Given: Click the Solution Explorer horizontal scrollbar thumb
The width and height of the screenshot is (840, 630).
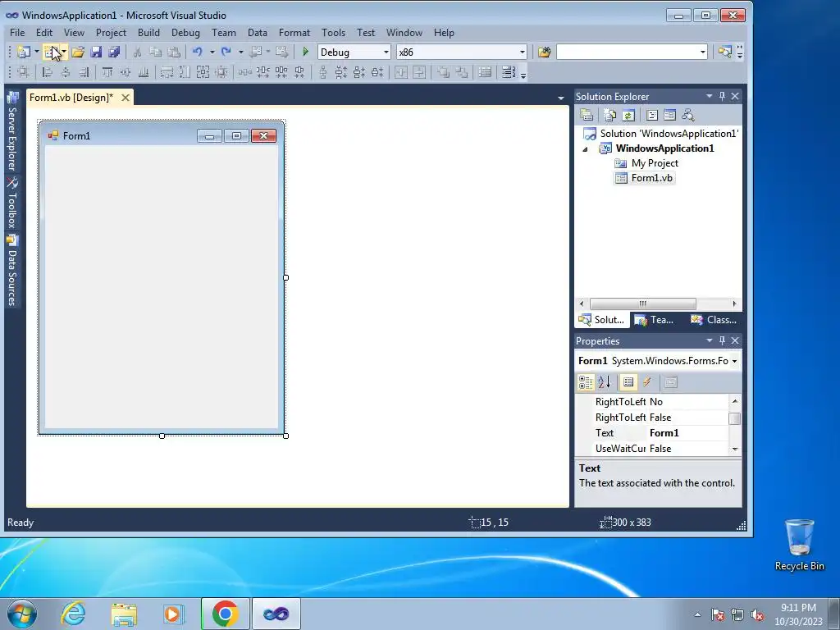Looking at the screenshot, I should pyautogui.click(x=642, y=304).
